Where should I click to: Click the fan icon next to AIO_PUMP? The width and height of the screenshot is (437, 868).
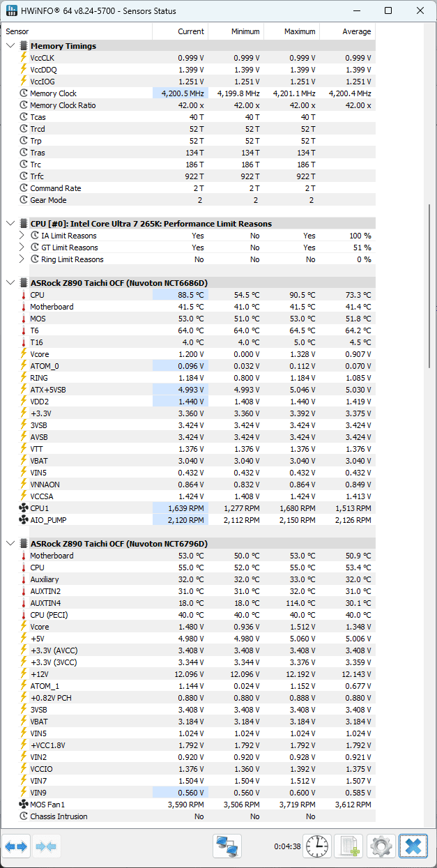click(24, 520)
